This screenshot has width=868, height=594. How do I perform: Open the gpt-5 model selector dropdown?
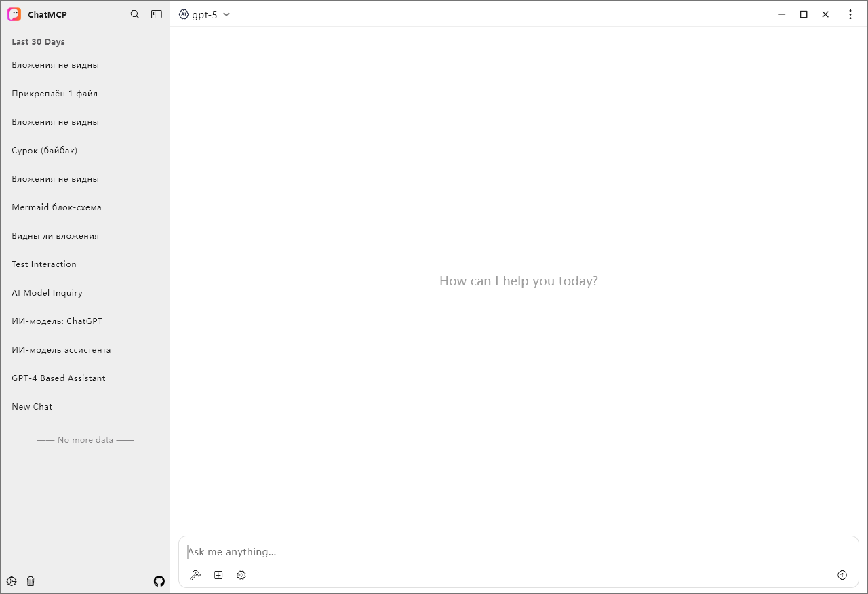205,14
